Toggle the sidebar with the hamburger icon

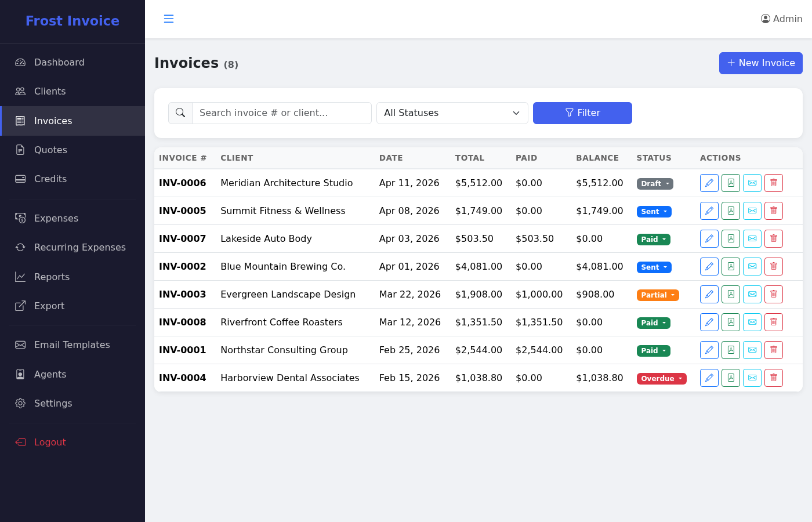[x=169, y=19]
